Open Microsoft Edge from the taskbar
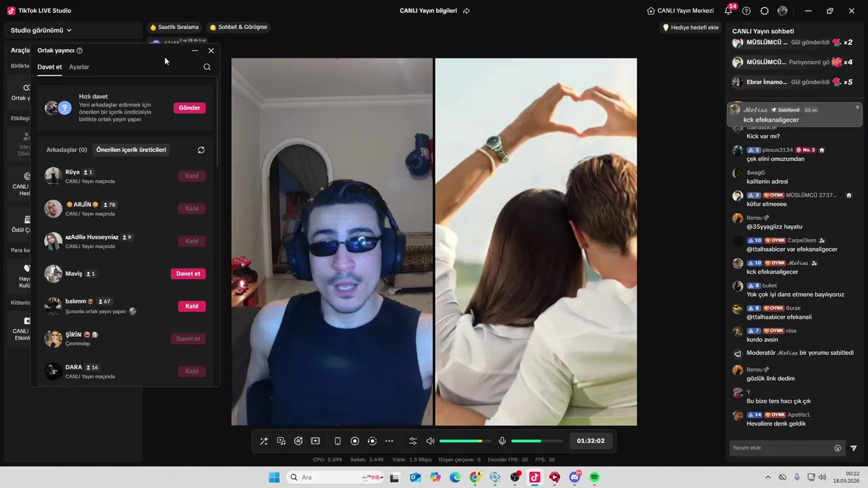This screenshot has width=868, height=488. (x=455, y=477)
